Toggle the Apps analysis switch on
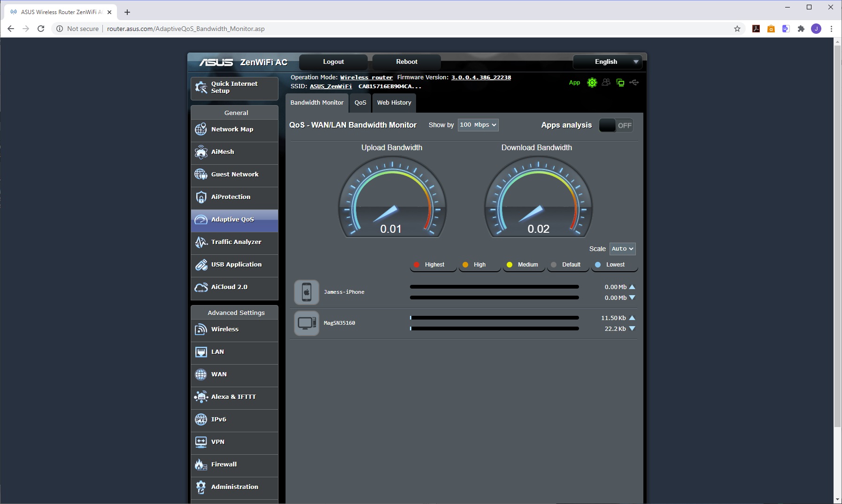Screen dimensions: 842x504 click(x=616, y=125)
